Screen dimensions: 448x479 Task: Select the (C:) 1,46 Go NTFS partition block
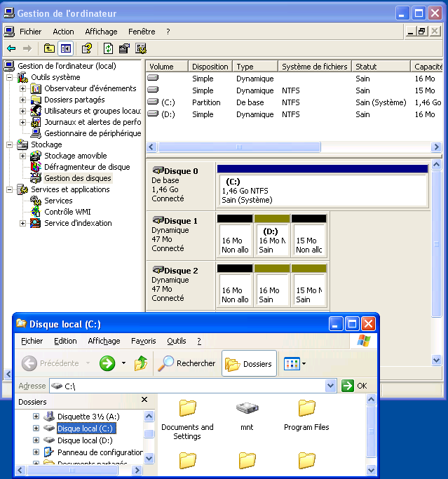pos(323,190)
